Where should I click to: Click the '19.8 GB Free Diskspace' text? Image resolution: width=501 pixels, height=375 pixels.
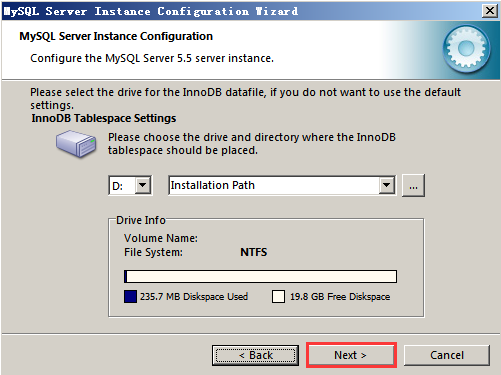340,296
